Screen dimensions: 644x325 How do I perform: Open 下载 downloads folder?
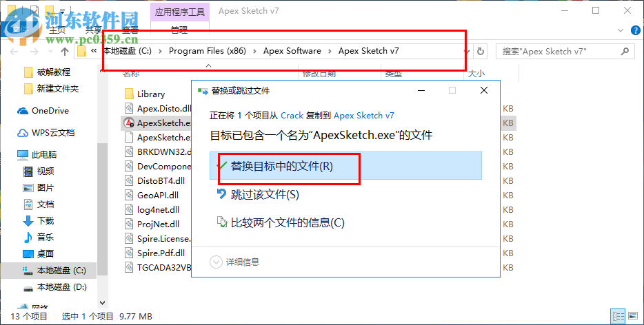46,221
